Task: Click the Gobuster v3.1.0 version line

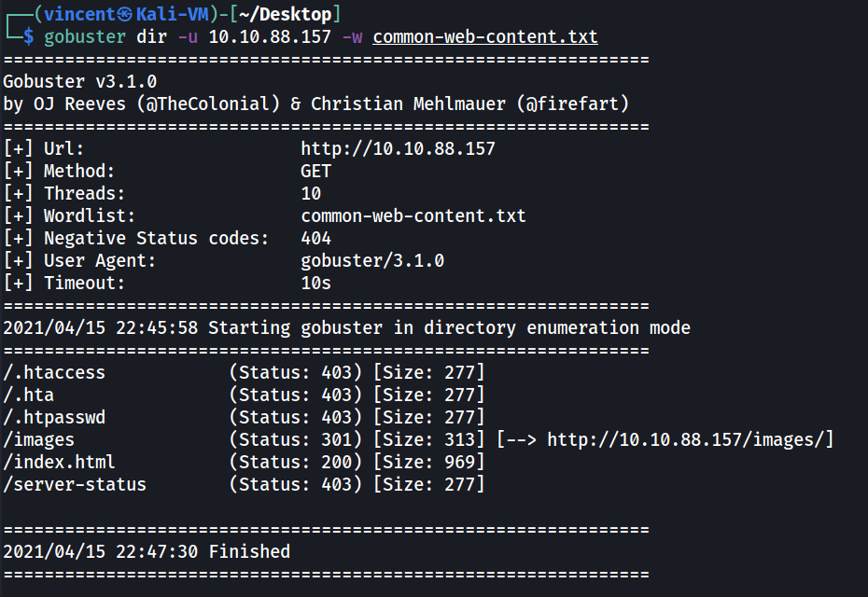Action: pos(79,82)
